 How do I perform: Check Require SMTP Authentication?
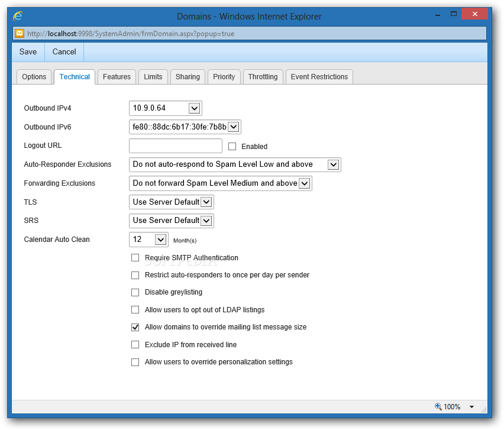(x=135, y=258)
